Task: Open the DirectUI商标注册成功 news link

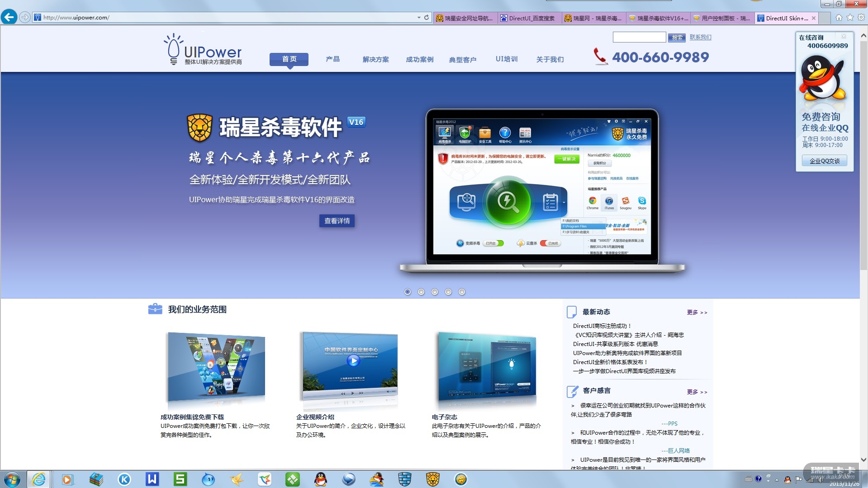Action: coord(602,326)
